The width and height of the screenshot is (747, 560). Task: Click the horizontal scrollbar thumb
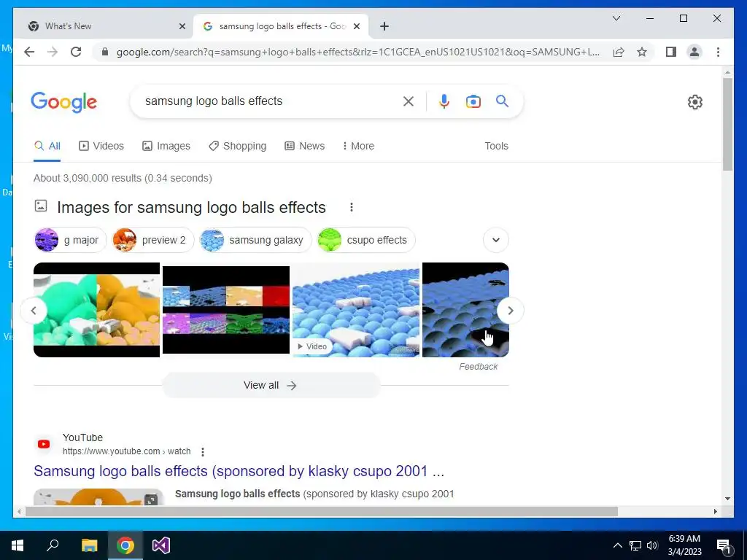pos(322,511)
